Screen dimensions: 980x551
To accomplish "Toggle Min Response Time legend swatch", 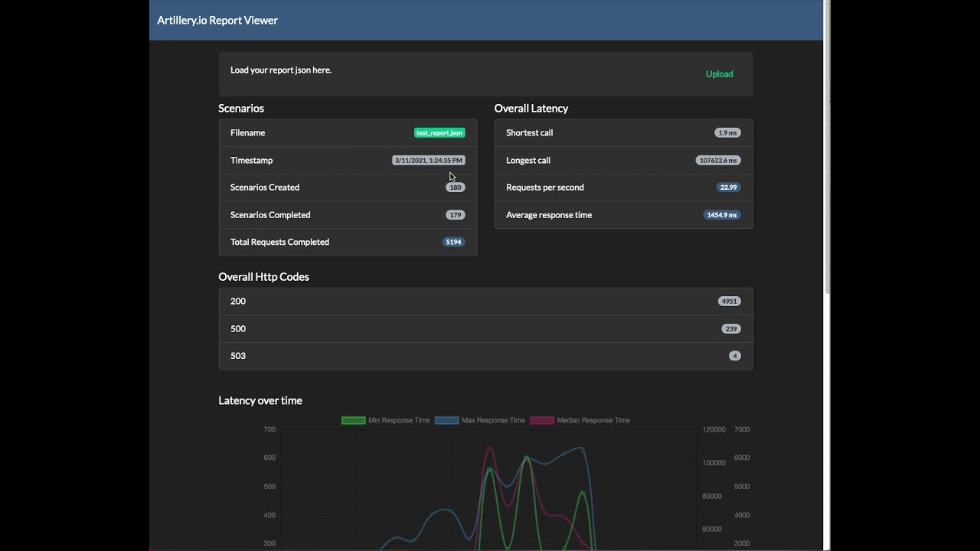I will pyautogui.click(x=353, y=420).
